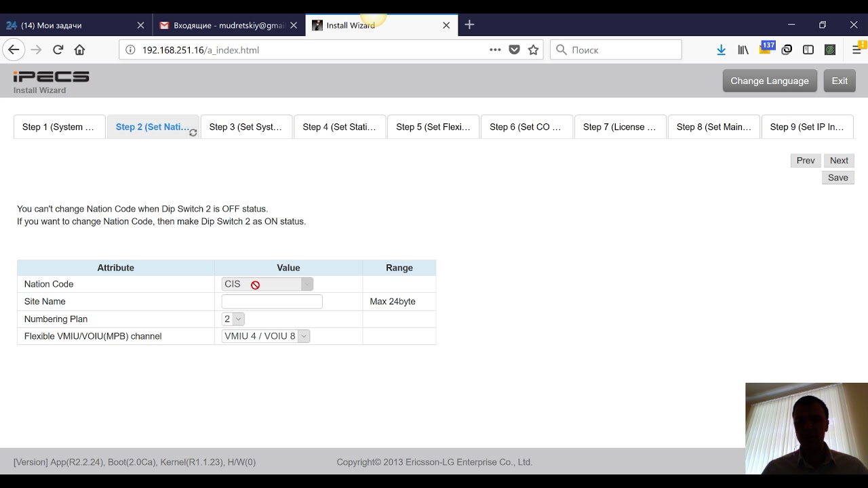Open a new browser tab
868x488 pixels.
(x=469, y=25)
